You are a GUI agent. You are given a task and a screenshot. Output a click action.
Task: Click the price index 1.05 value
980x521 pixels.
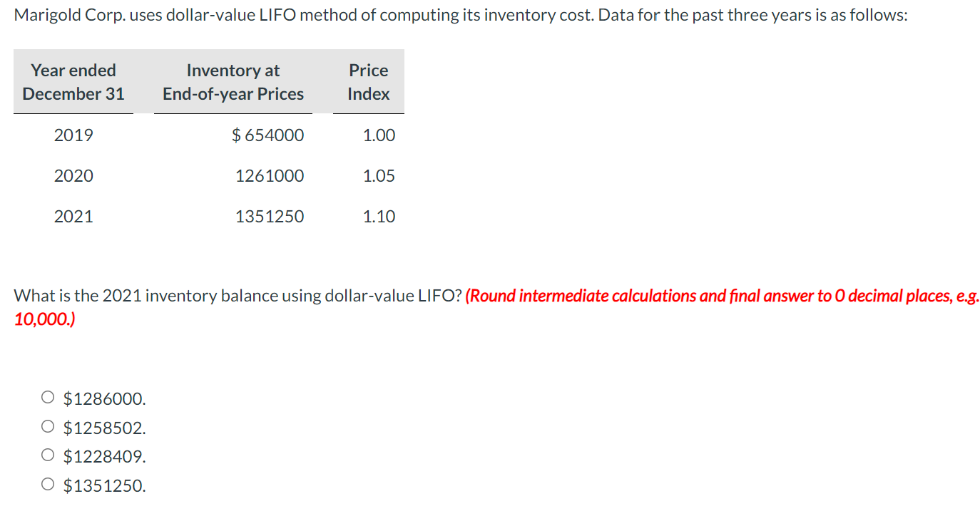pyautogui.click(x=380, y=175)
